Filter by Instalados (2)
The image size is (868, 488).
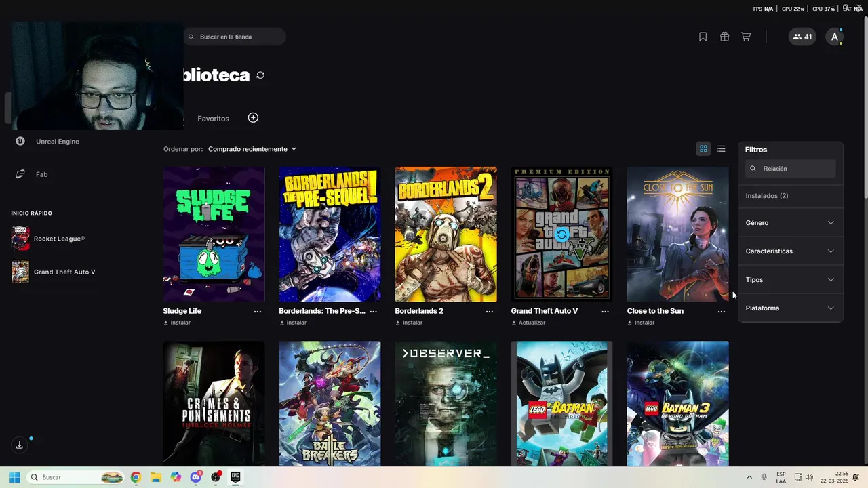pos(767,196)
